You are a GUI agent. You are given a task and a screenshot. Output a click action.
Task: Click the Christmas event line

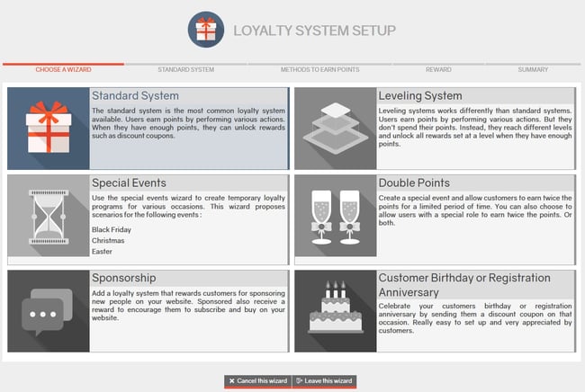(108, 240)
